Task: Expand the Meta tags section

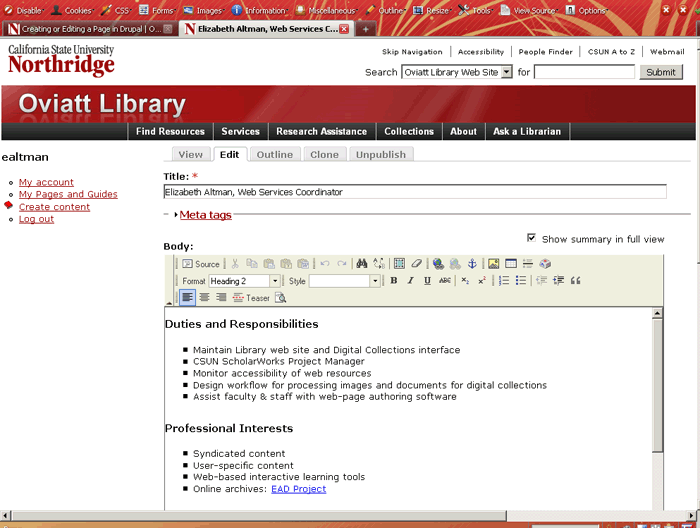Action: 205,215
